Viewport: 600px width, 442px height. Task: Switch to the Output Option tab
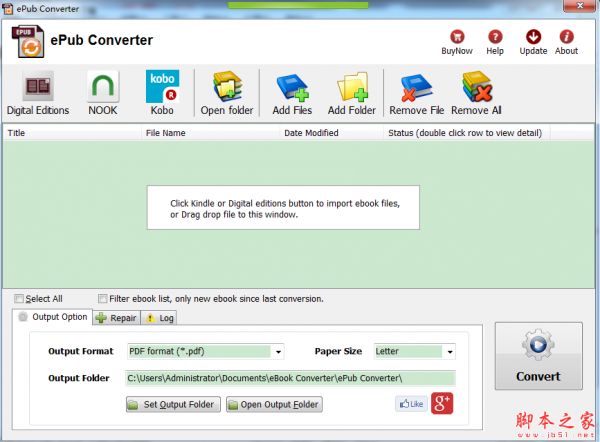click(x=52, y=317)
